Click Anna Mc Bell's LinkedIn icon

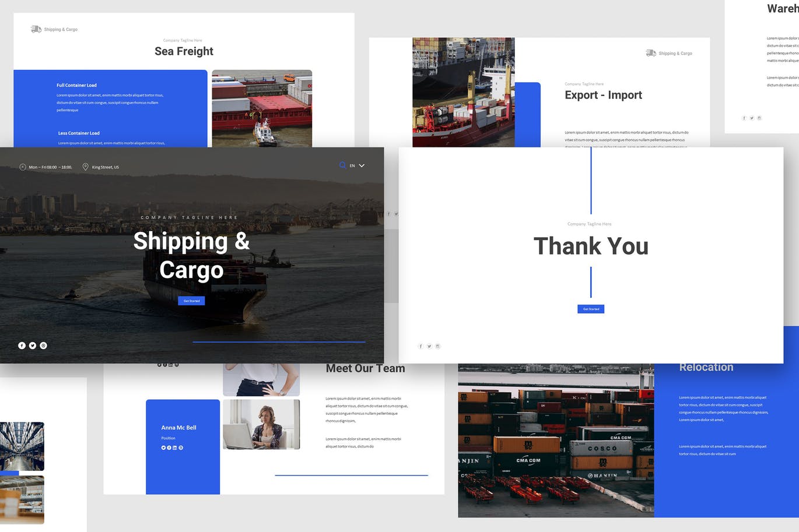[x=175, y=448]
